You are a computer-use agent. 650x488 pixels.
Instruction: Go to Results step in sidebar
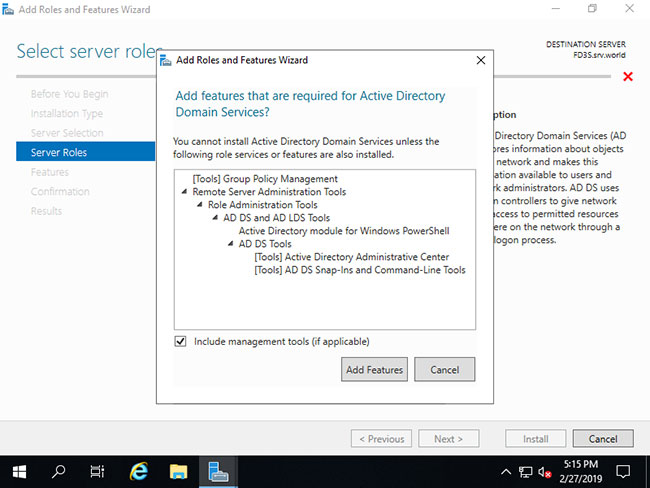point(46,211)
